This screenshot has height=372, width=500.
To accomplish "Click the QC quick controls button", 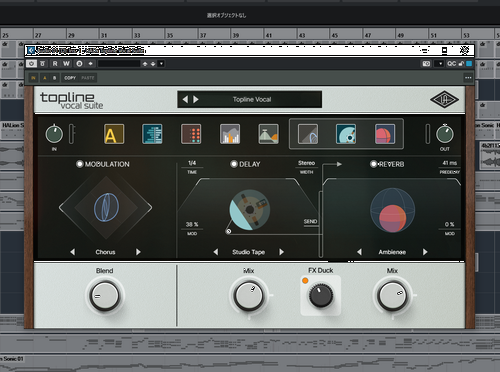I will 452,64.
